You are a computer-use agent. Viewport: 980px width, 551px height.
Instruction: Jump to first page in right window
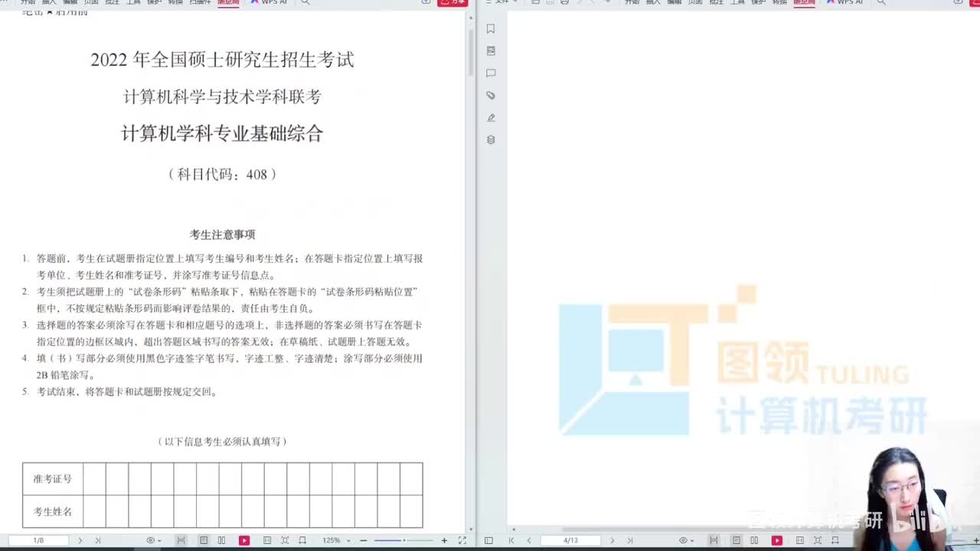click(x=511, y=540)
